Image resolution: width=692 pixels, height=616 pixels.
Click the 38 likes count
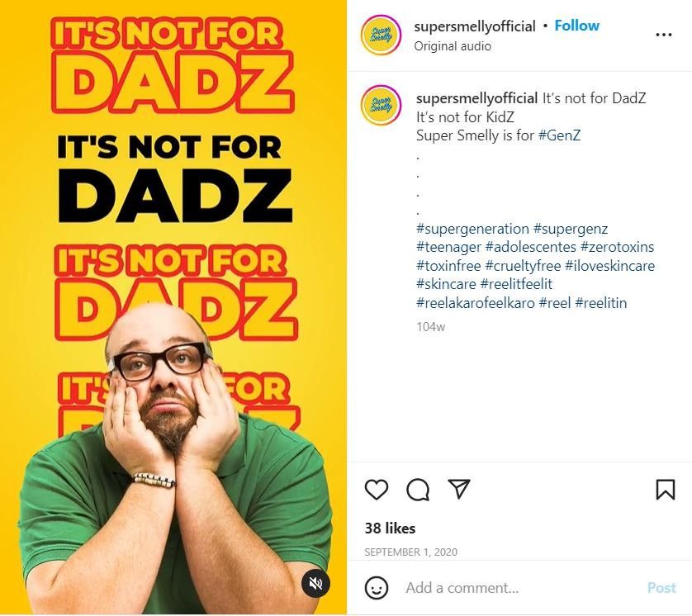pyautogui.click(x=389, y=528)
